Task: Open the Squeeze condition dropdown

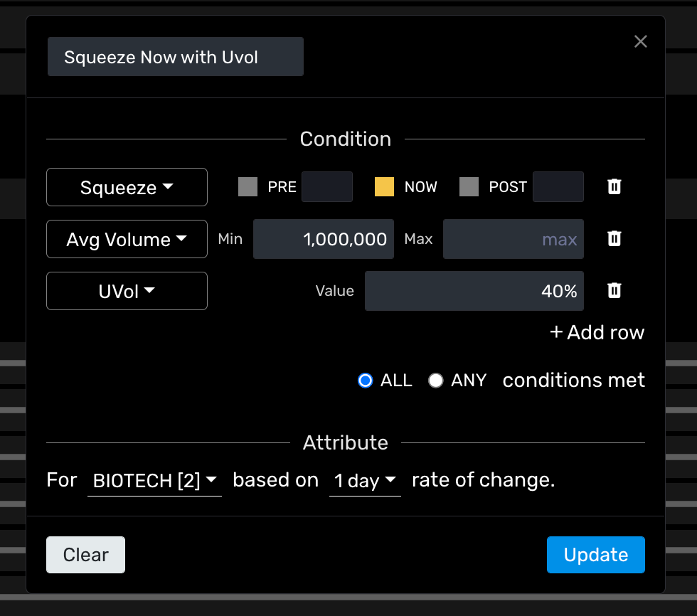Action: pos(127,187)
